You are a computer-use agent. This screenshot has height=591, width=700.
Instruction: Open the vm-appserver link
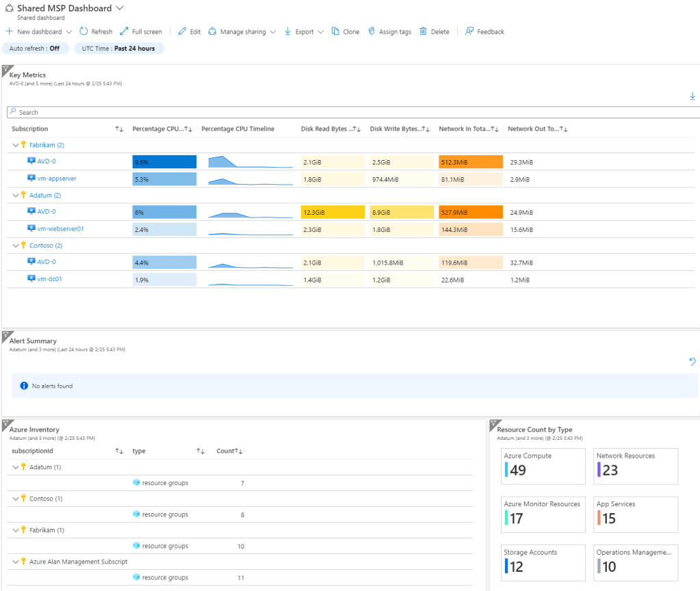click(56, 178)
